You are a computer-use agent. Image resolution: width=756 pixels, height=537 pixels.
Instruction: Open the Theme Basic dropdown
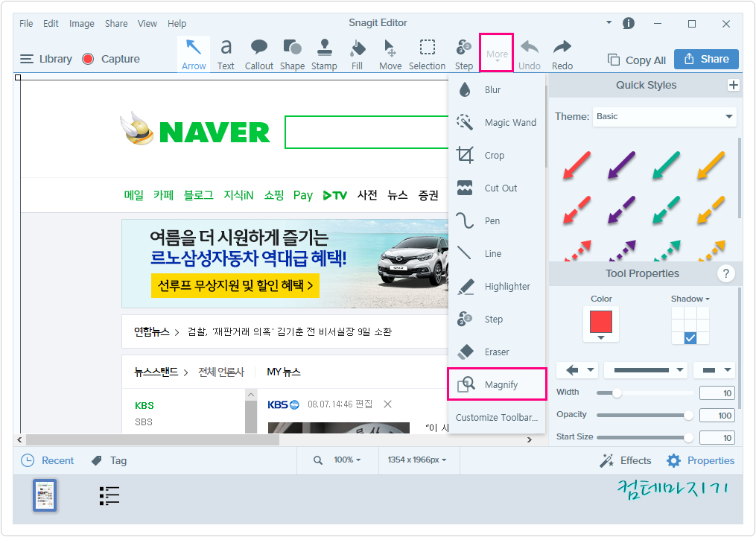(664, 117)
